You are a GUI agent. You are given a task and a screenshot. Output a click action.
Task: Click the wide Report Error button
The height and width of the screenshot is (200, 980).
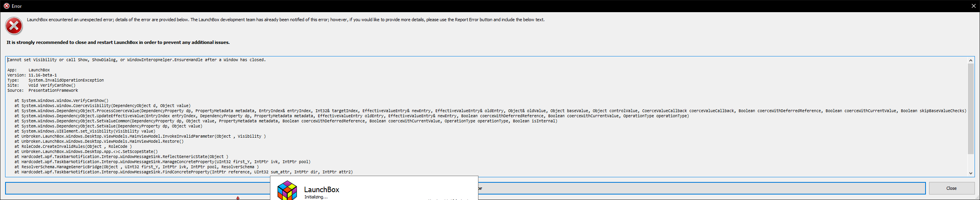point(466,188)
